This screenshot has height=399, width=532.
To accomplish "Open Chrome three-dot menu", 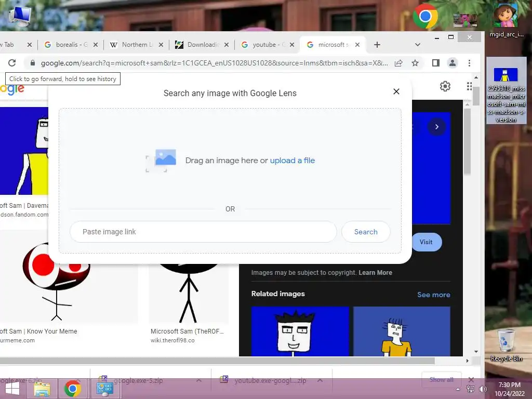I will 469,63.
